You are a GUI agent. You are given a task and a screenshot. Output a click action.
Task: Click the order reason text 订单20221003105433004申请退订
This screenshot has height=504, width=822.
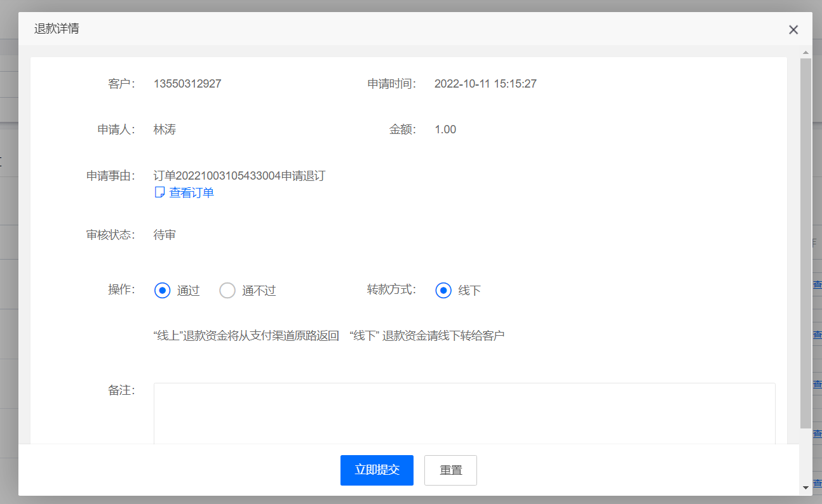point(239,176)
